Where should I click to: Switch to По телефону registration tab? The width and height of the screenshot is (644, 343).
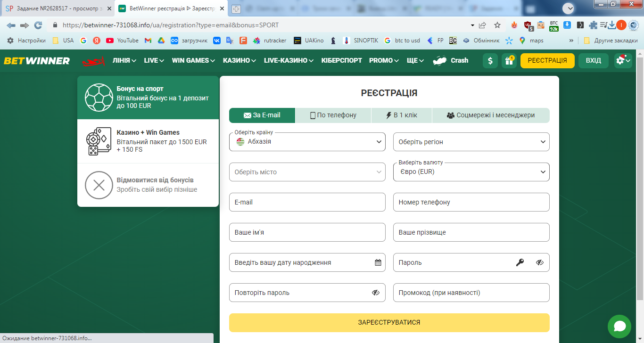pyautogui.click(x=333, y=115)
